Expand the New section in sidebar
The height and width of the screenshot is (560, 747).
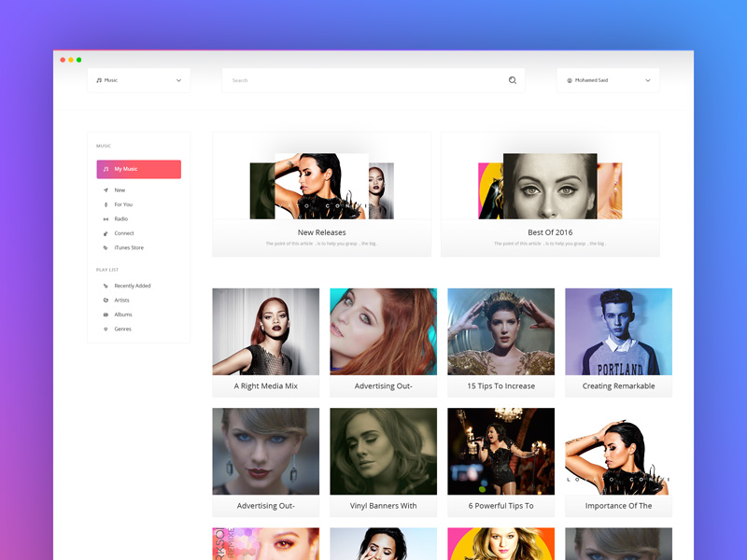118,189
